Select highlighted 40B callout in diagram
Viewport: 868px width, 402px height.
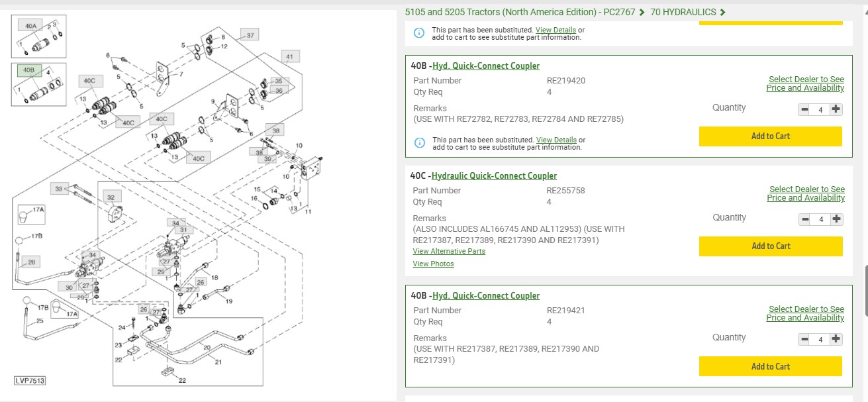pos(28,70)
